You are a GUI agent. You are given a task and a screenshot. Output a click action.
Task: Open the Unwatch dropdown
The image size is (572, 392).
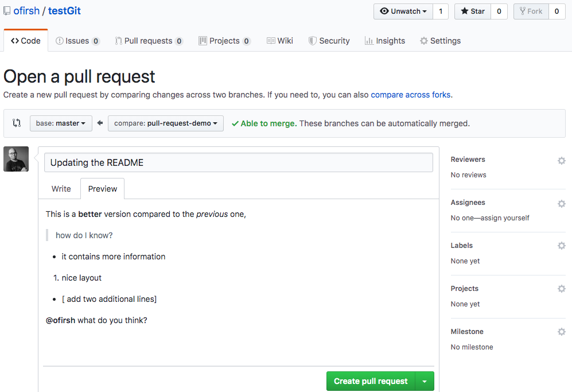[x=403, y=11]
